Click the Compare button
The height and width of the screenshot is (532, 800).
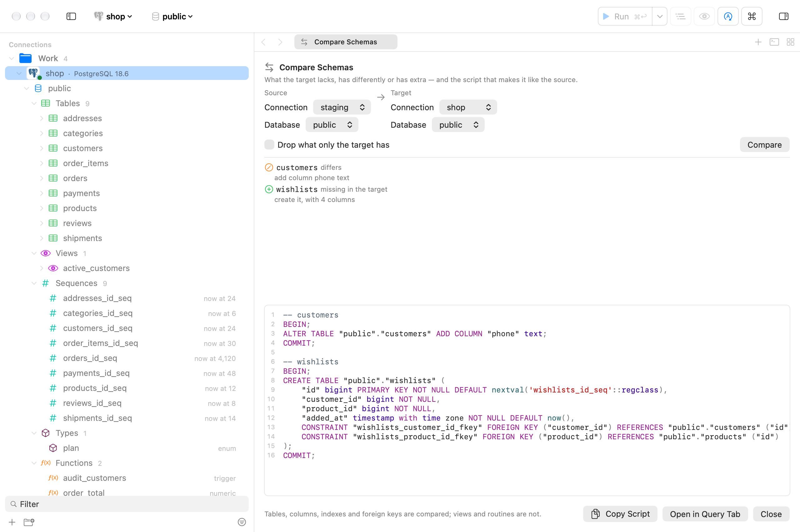[764, 145]
